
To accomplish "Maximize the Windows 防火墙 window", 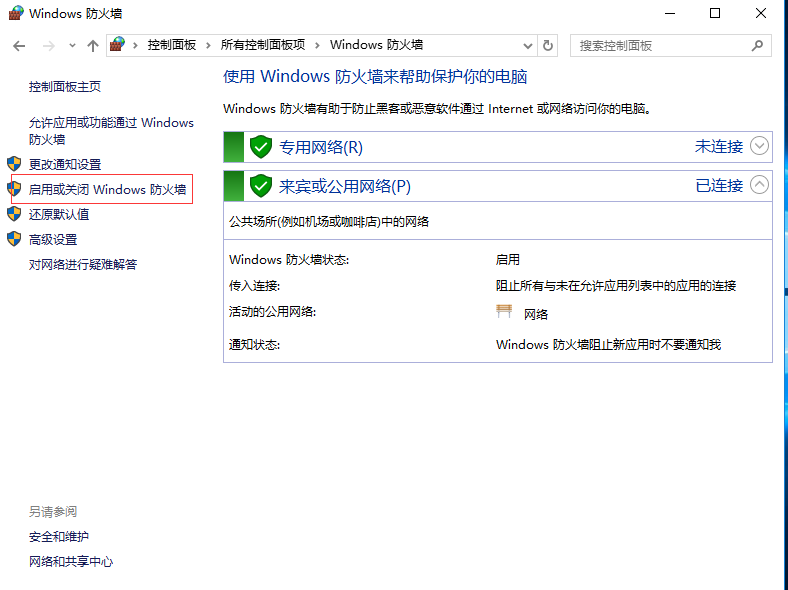I will 715,14.
